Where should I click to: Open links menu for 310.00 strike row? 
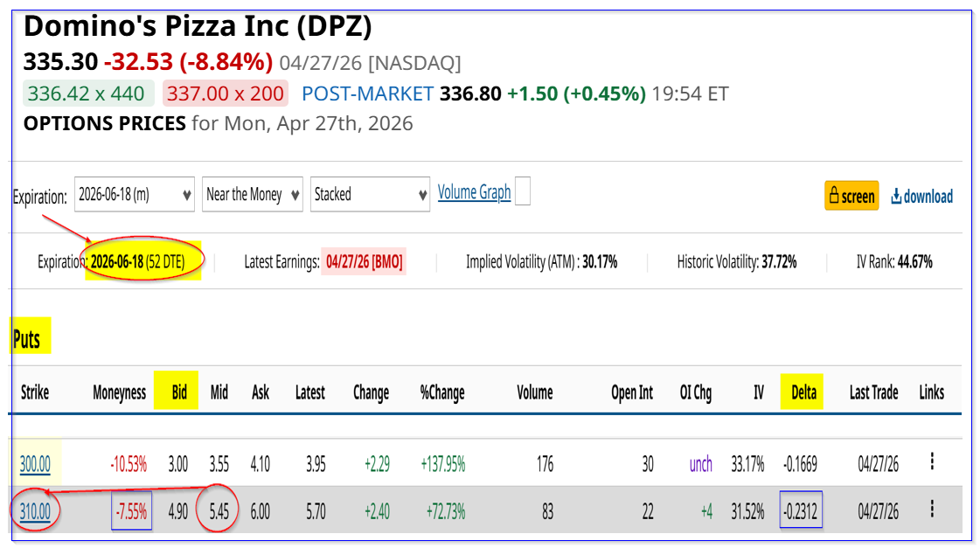tap(932, 509)
